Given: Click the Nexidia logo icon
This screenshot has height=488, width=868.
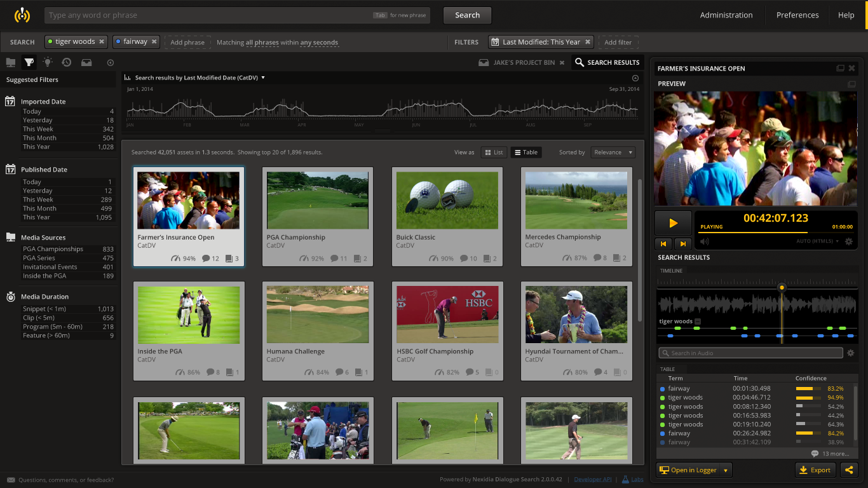Looking at the screenshot, I should coord(22,15).
